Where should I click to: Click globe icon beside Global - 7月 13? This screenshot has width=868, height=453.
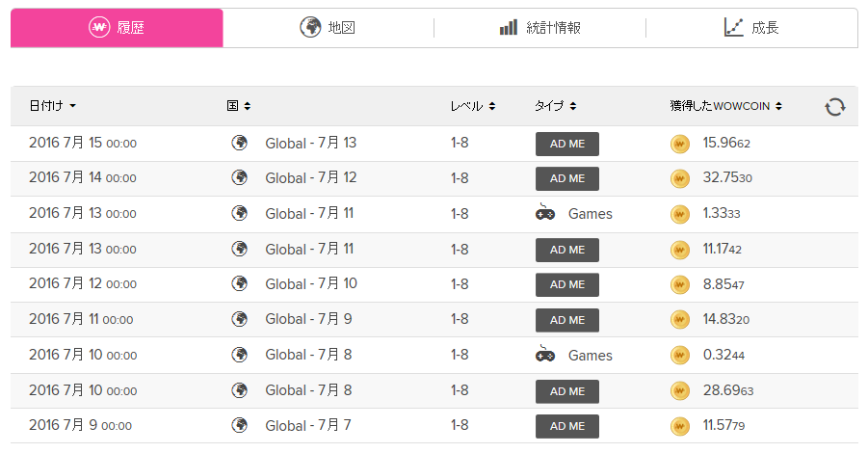239,143
